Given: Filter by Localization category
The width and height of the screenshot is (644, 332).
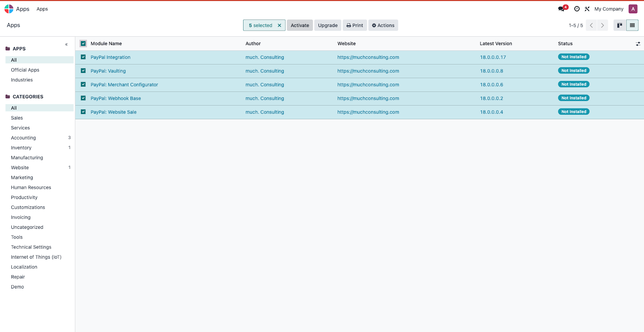Looking at the screenshot, I should click(x=39, y=267).
